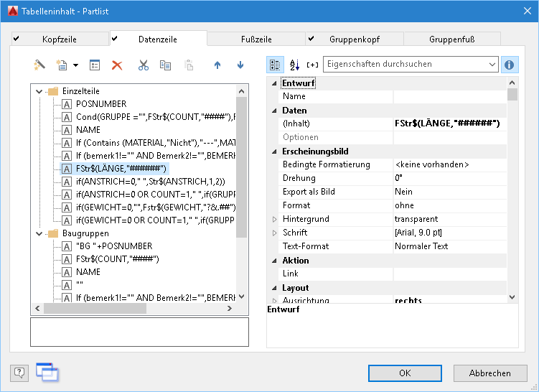Click the expand all [+] icon
Viewport: 539px width, 392px height.
point(312,65)
